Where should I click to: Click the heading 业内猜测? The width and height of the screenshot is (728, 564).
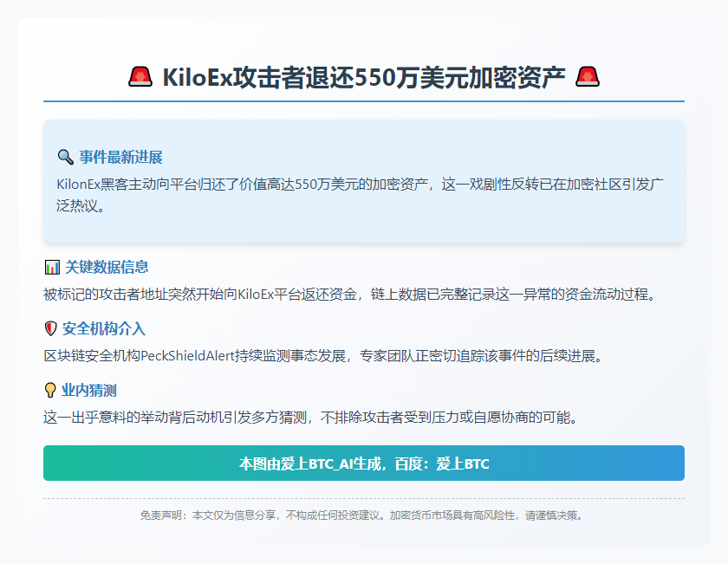point(88,391)
